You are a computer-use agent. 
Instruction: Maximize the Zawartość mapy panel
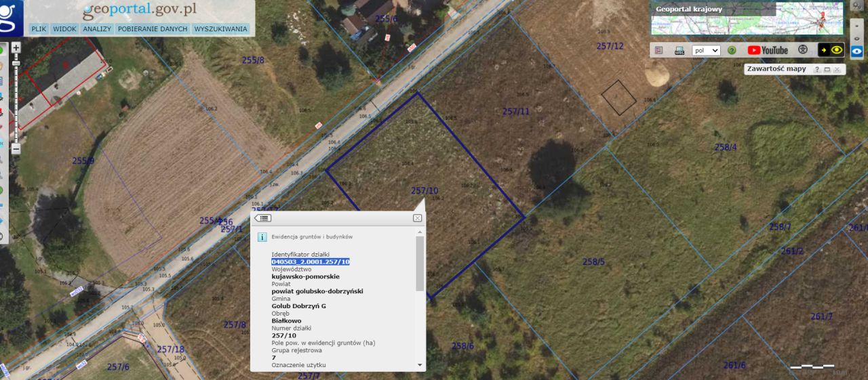827,69
